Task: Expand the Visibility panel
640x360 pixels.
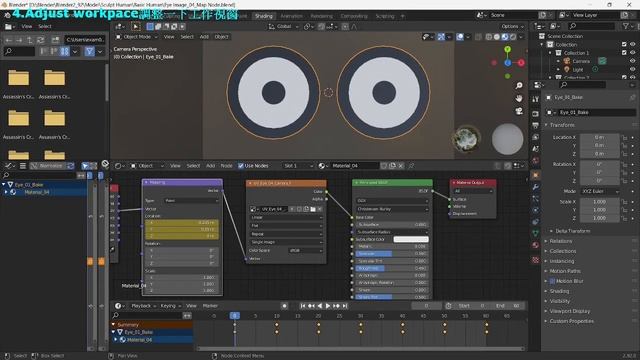Action: [x=560, y=301]
